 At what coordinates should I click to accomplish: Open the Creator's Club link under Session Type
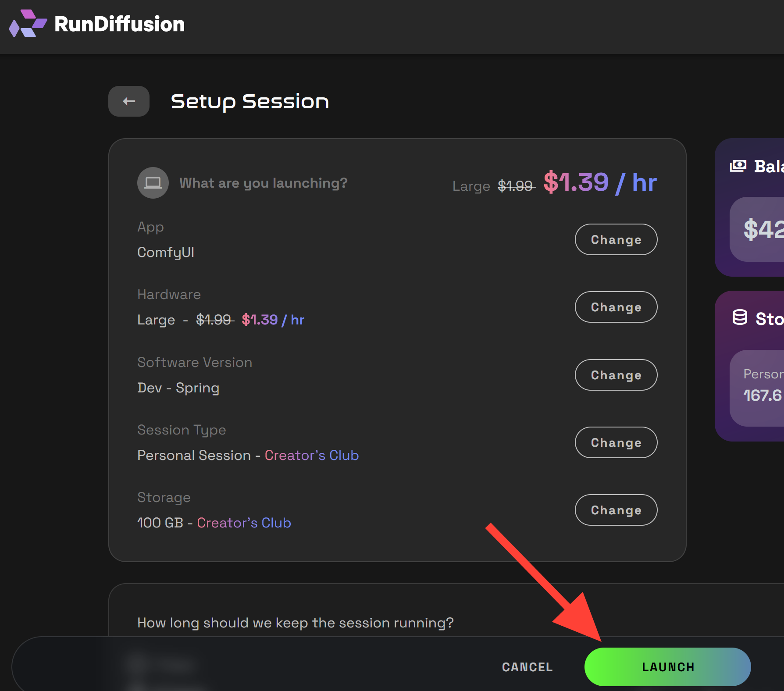pos(312,455)
